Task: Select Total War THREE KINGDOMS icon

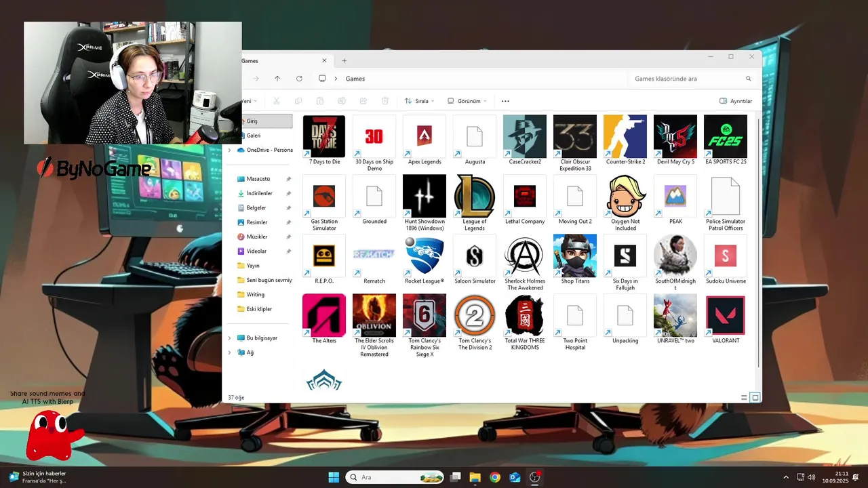Action: (x=525, y=315)
